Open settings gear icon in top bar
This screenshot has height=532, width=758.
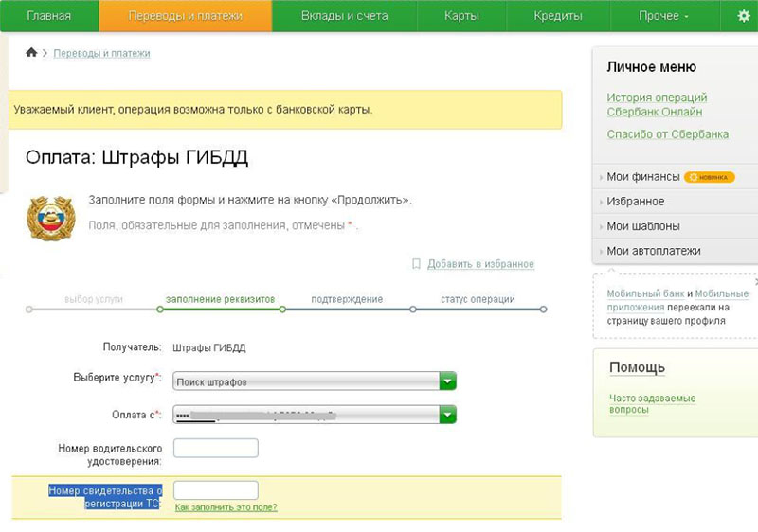(743, 16)
